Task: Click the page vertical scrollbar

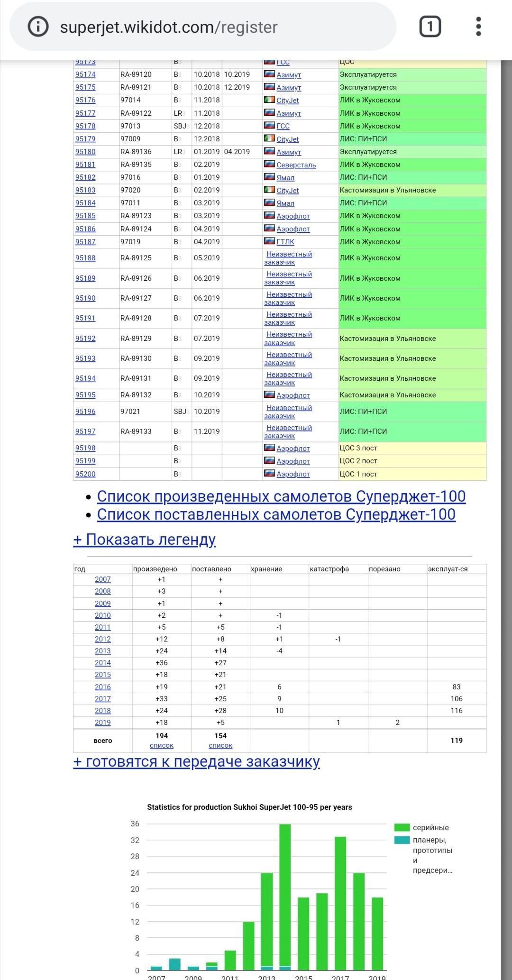Action: (x=506, y=520)
